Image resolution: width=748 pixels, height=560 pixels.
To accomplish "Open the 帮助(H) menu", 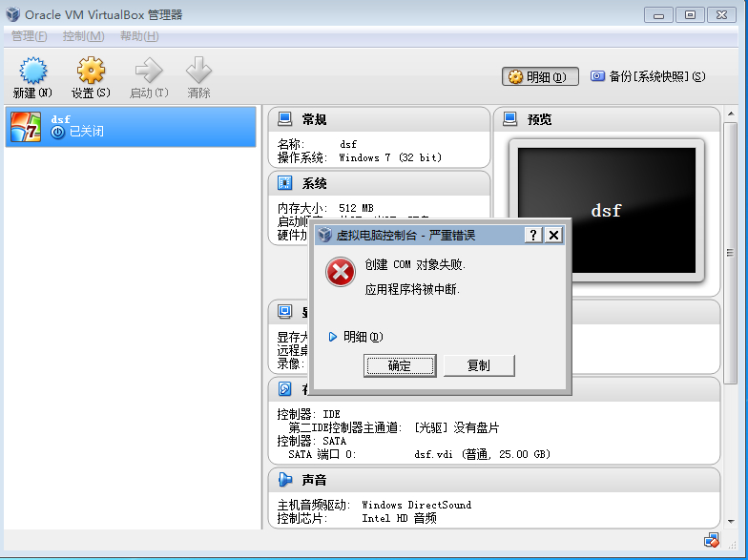I will click(x=139, y=36).
